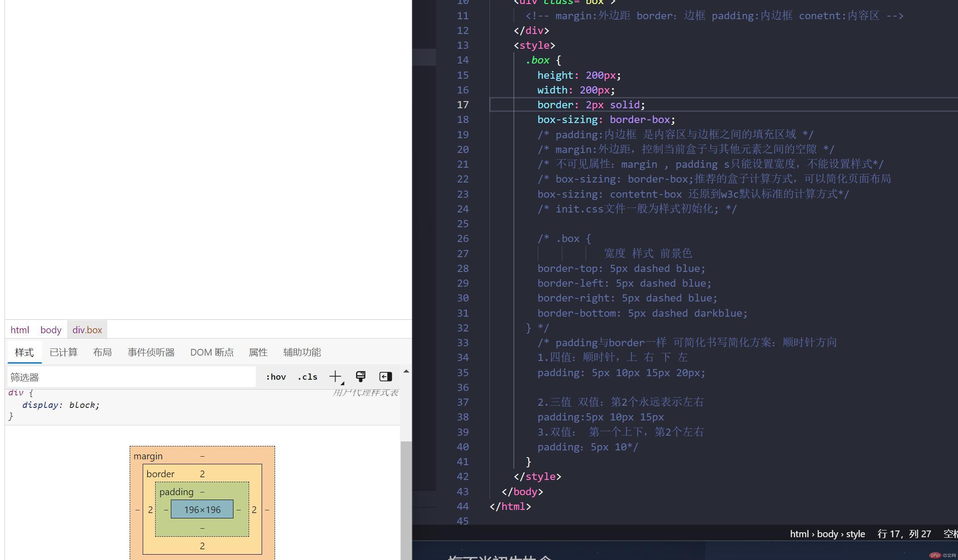Click the closing </html> tag in editor

tap(510, 506)
